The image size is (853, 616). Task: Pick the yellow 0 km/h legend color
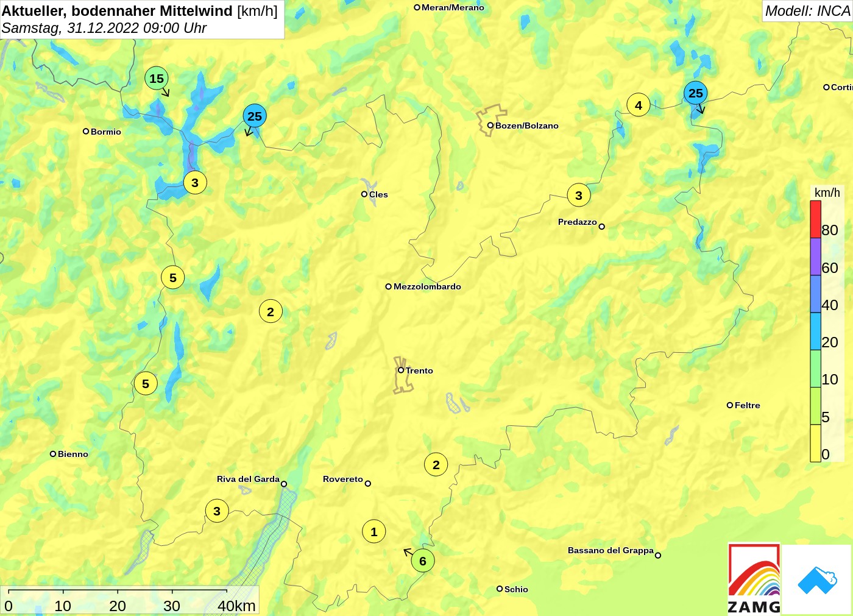click(815, 443)
